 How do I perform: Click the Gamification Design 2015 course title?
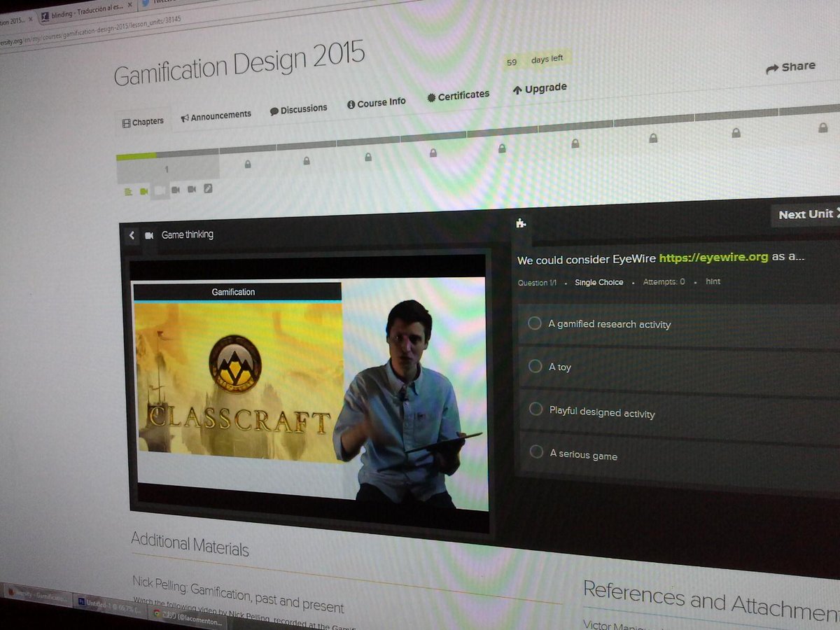239,64
